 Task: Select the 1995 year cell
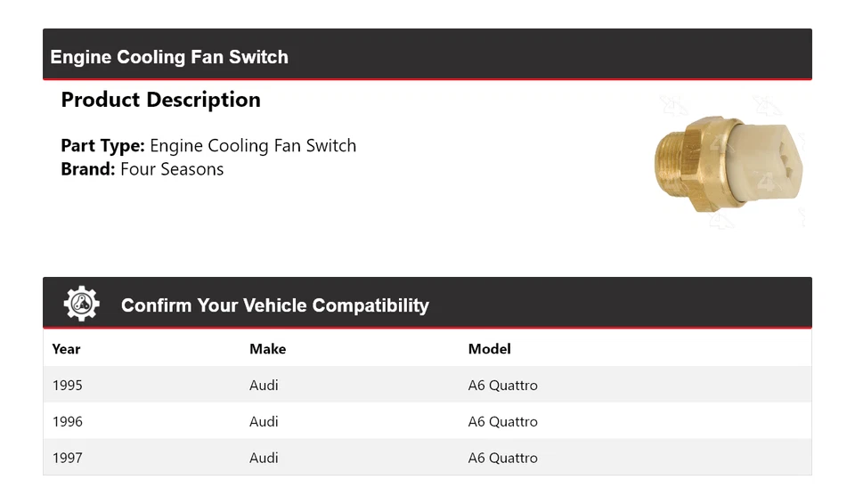coord(67,386)
